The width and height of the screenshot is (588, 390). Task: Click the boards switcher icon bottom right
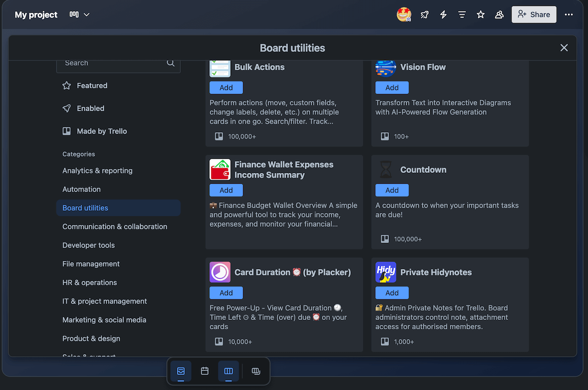tap(256, 371)
